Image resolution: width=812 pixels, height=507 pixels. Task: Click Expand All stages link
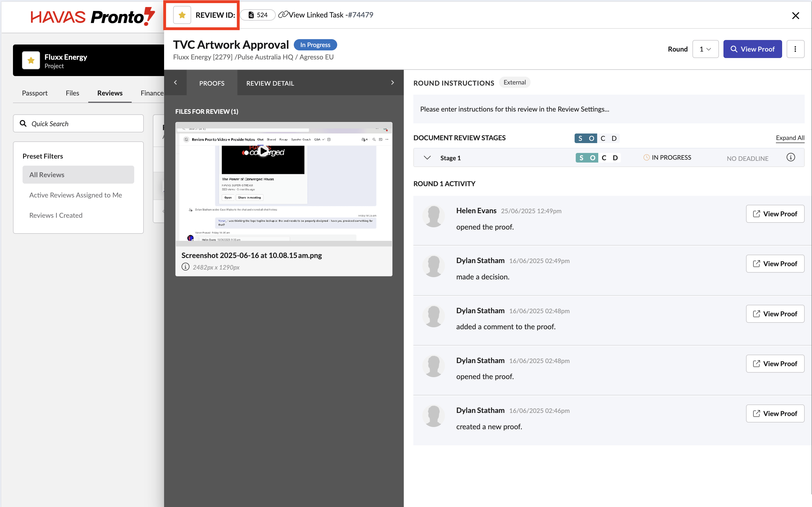point(789,138)
